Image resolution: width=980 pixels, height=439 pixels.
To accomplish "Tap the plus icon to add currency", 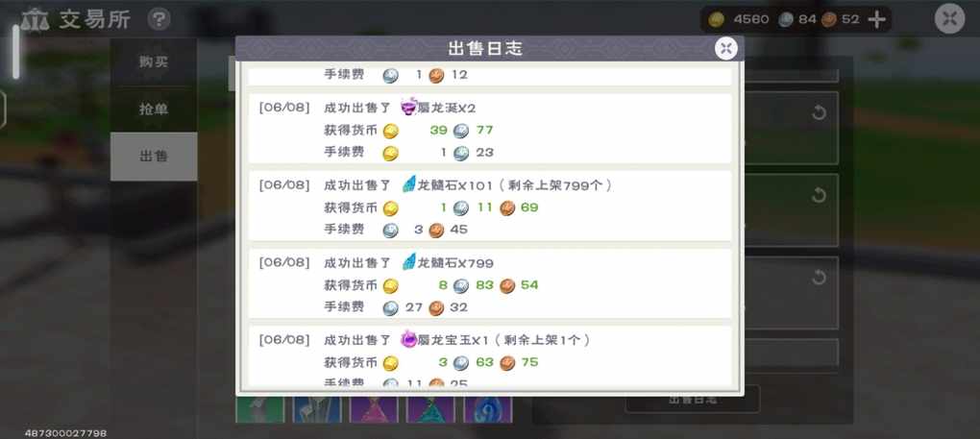I will tap(877, 20).
